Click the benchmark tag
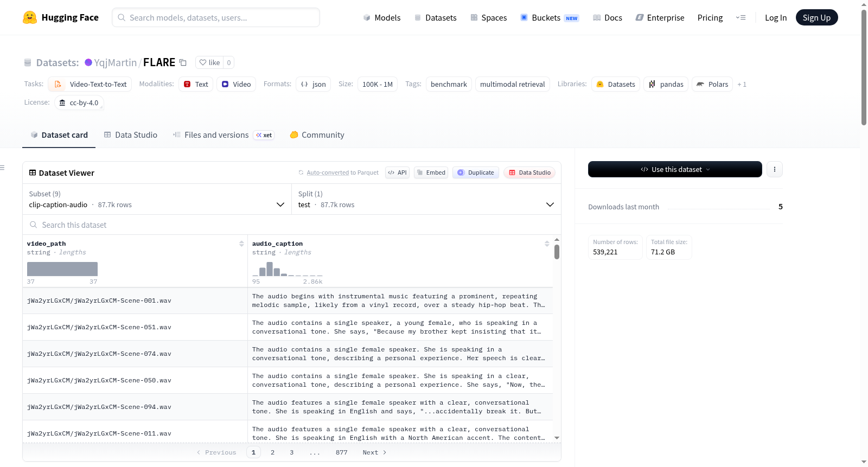This screenshot has height=467, width=868. tap(449, 84)
